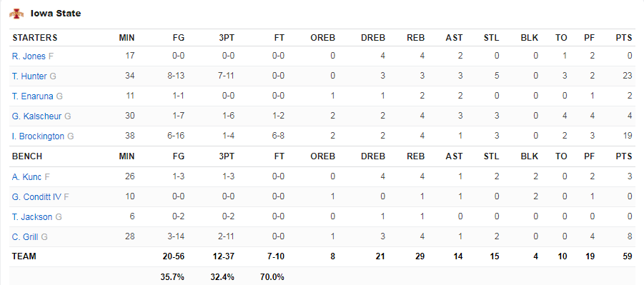Click I. Brockington player name

38,136
